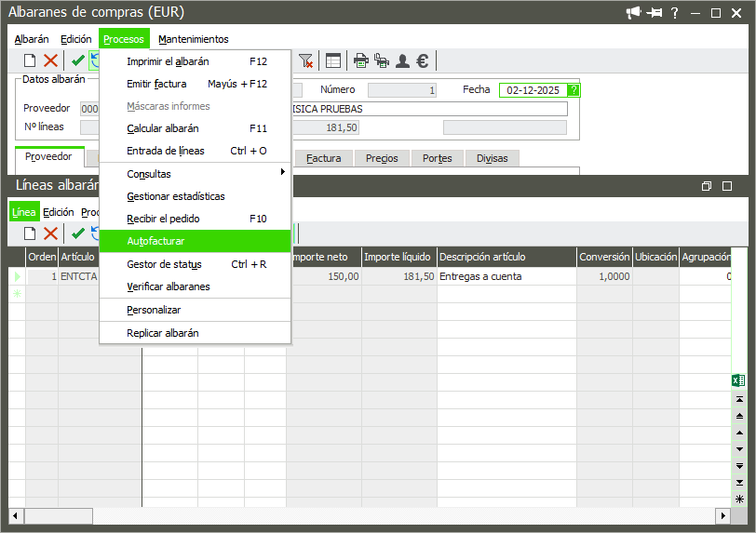Open the Fecha date picker button
756x533 pixels.
(x=574, y=90)
